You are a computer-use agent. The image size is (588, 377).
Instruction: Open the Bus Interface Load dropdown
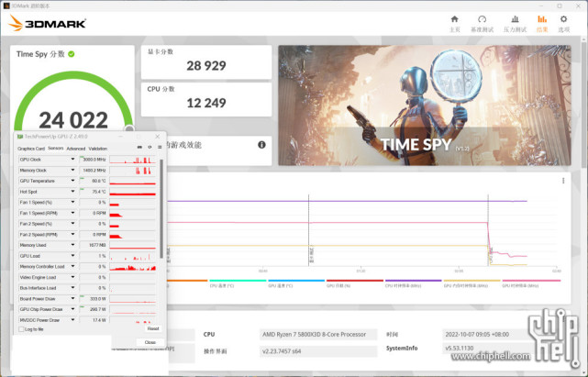point(72,288)
